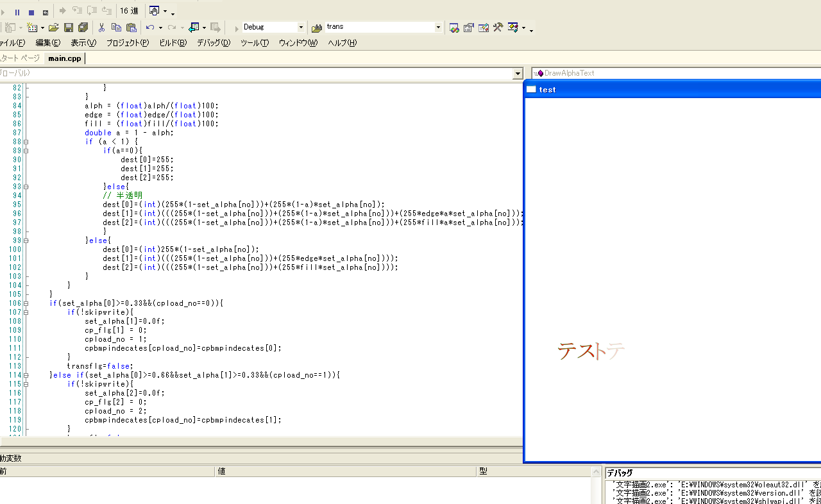Open the デバッグ(D) menu
The width and height of the screenshot is (821, 504).
[214, 43]
